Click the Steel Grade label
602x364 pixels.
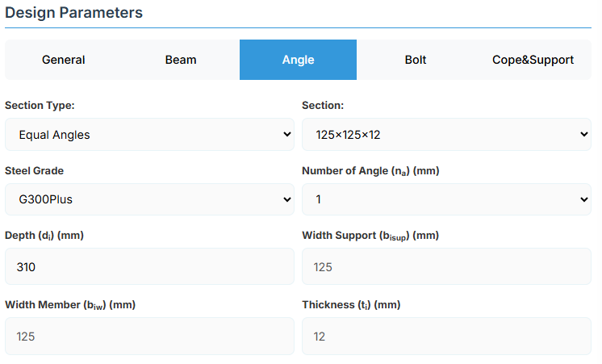click(35, 170)
